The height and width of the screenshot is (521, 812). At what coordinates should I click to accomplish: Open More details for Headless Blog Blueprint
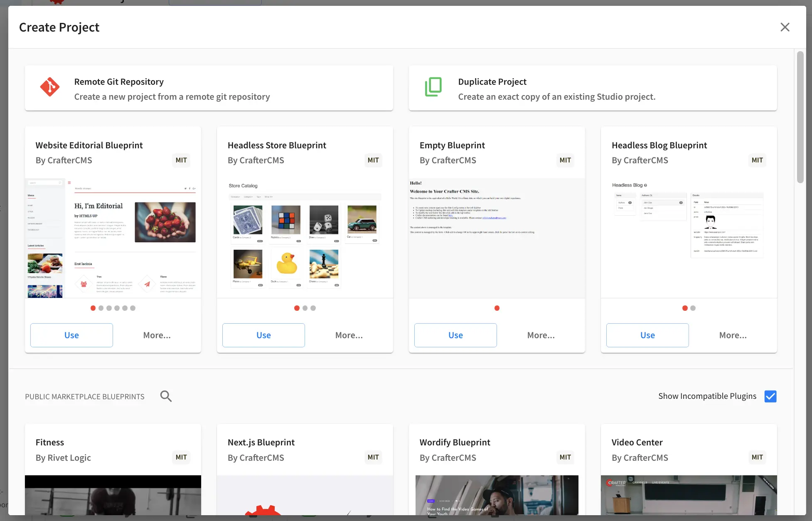point(733,334)
